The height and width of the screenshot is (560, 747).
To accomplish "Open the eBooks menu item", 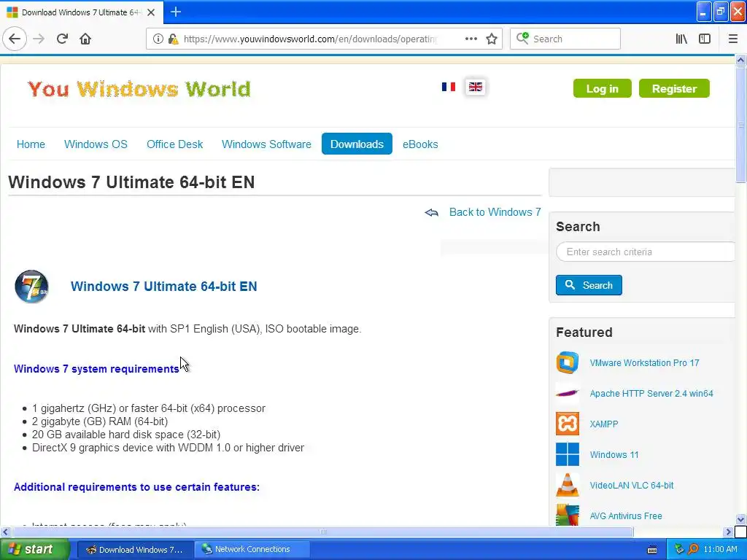I will click(420, 144).
